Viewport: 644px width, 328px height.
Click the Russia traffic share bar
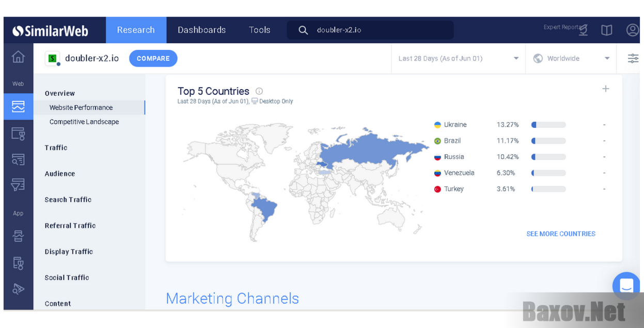[x=548, y=157]
